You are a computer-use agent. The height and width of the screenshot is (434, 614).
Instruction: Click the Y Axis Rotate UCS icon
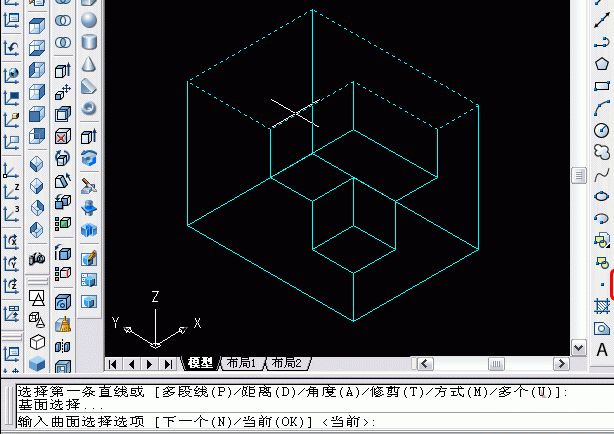pyautogui.click(x=11, y=264)
